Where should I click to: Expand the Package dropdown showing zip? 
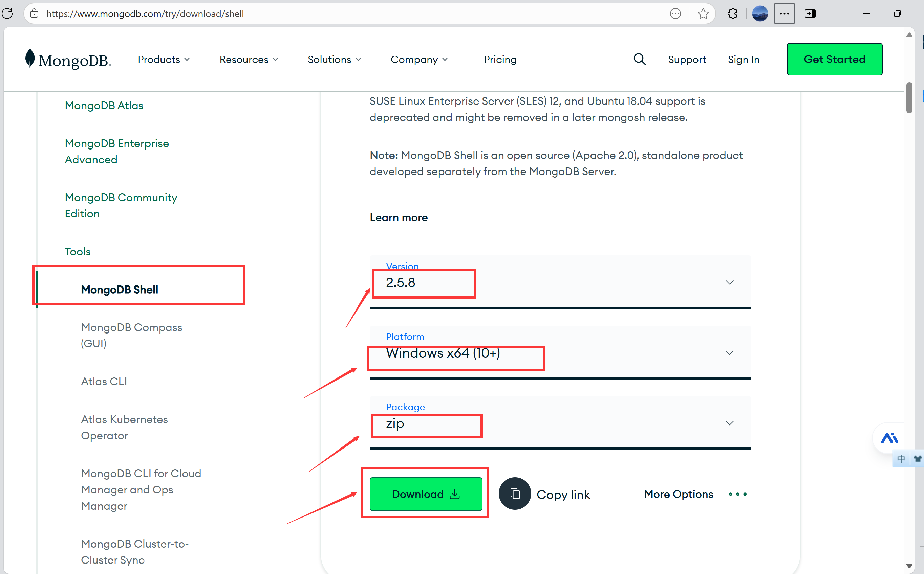[729, 422]
